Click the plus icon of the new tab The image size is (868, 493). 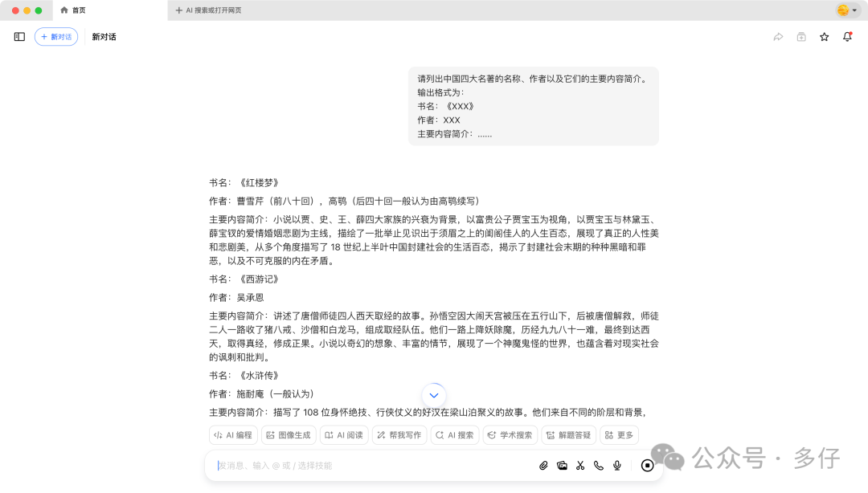[178, 10]
